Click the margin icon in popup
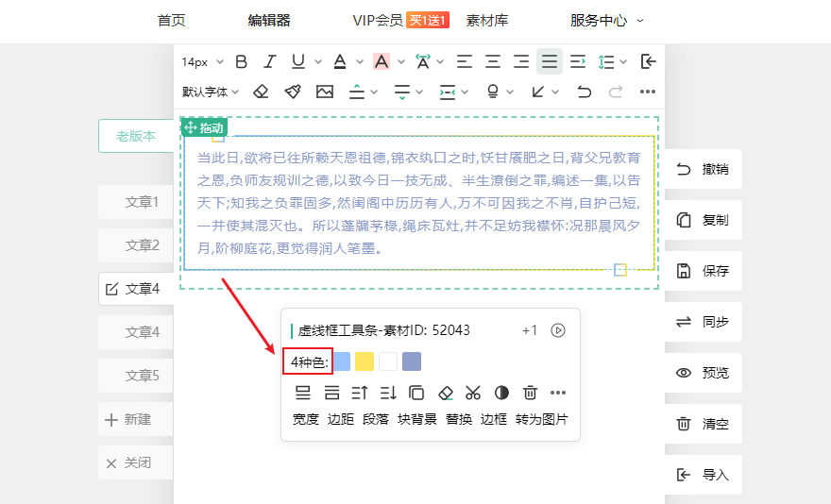This screenshot has height=504, width=831. coord(331,393)
